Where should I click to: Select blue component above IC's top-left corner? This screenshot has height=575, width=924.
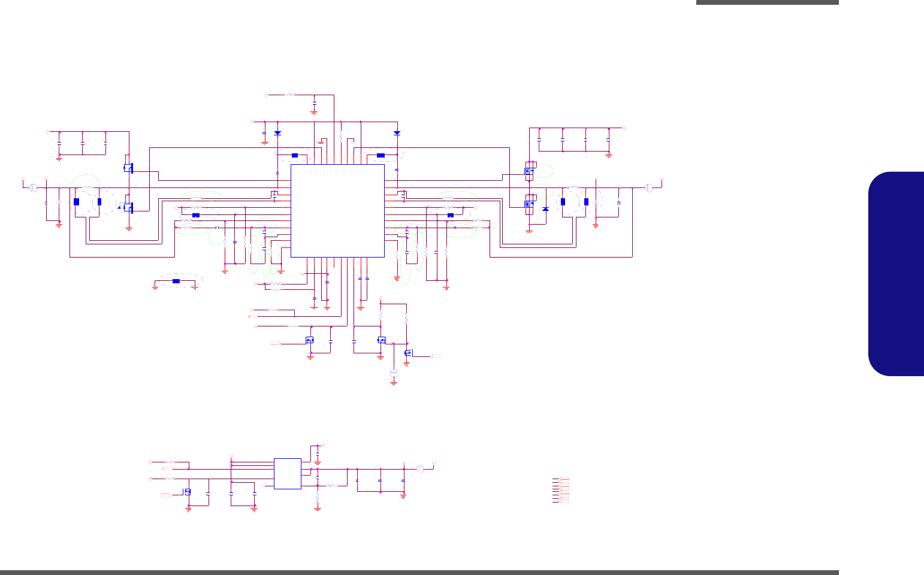(x=295, y=155)
